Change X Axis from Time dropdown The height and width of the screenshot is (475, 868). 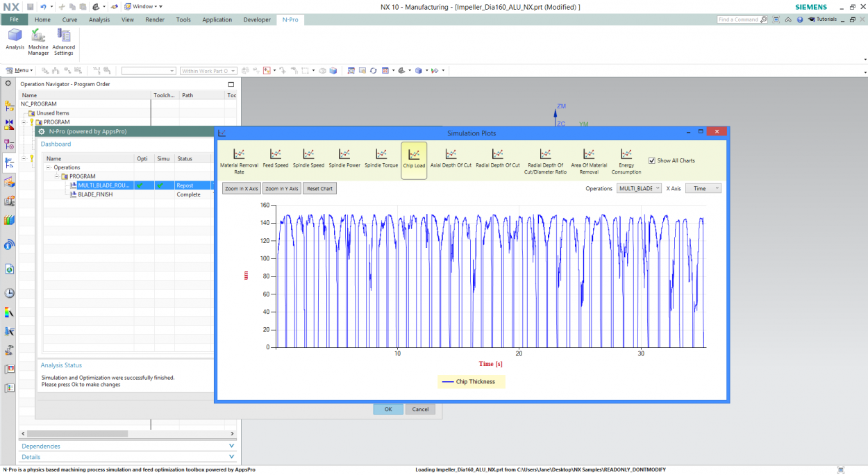703,187
